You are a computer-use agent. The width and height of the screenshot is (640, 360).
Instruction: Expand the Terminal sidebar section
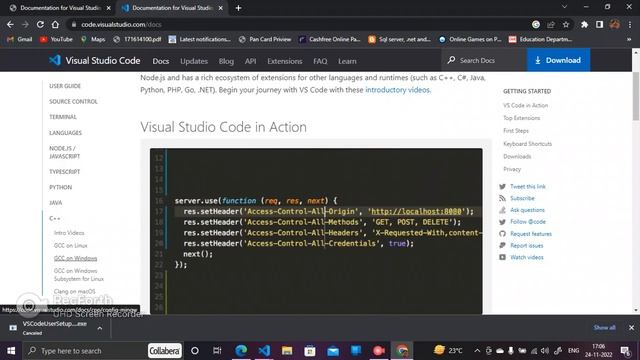(x=63, y=117)
